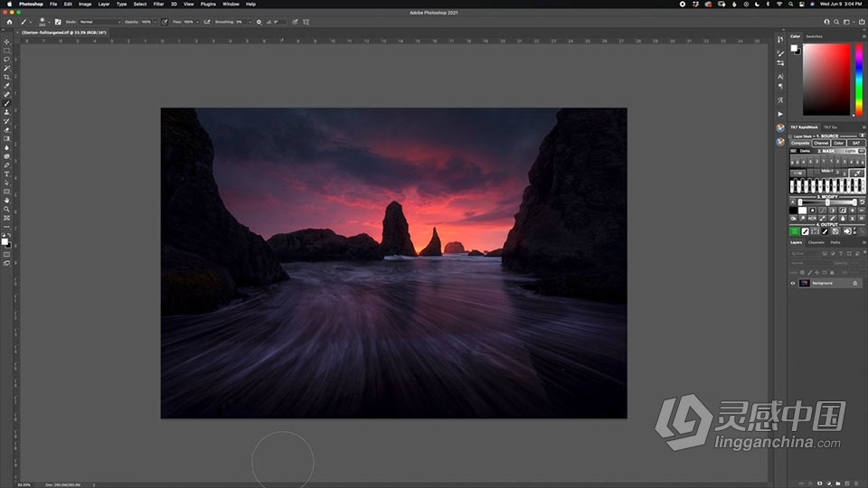Screen dimensions: 868x488
Task: Click the green output button in TK7 panel
Action: [x=795, y=231]
